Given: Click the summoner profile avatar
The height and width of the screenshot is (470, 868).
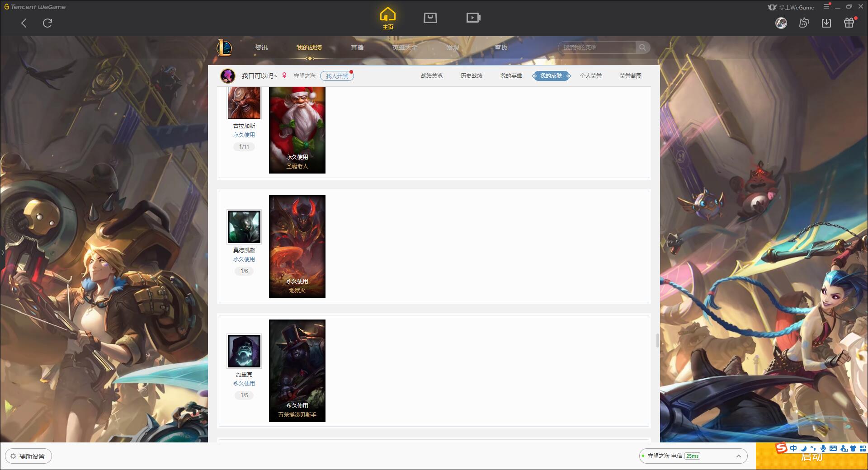Looking at the screenshot, I should (x=227, y=76).
